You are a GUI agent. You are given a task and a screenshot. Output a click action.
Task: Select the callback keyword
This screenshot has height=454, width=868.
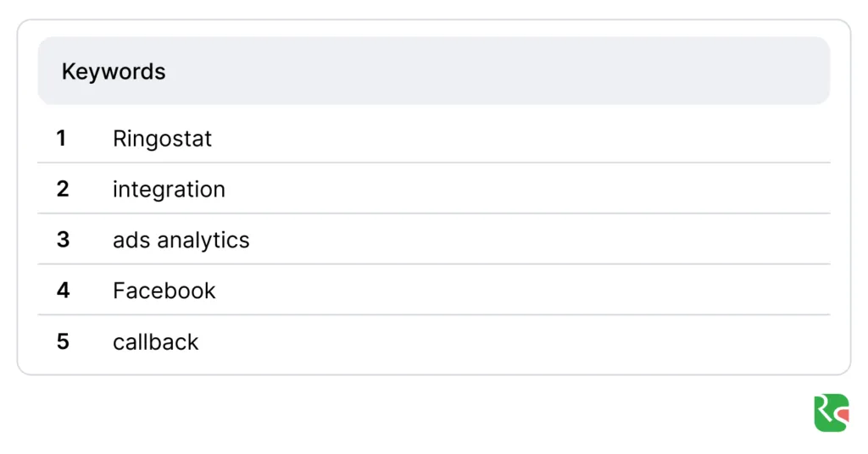pos(155,342)
